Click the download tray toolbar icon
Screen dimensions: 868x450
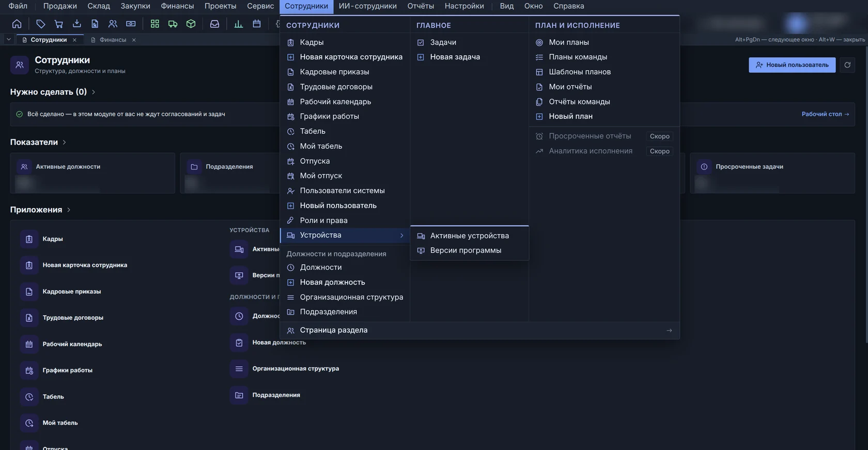pyautogui.click(x=77, y=24)
